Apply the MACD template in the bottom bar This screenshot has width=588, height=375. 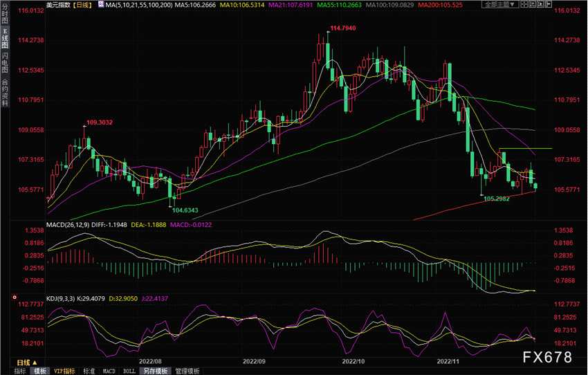[109, 371]
